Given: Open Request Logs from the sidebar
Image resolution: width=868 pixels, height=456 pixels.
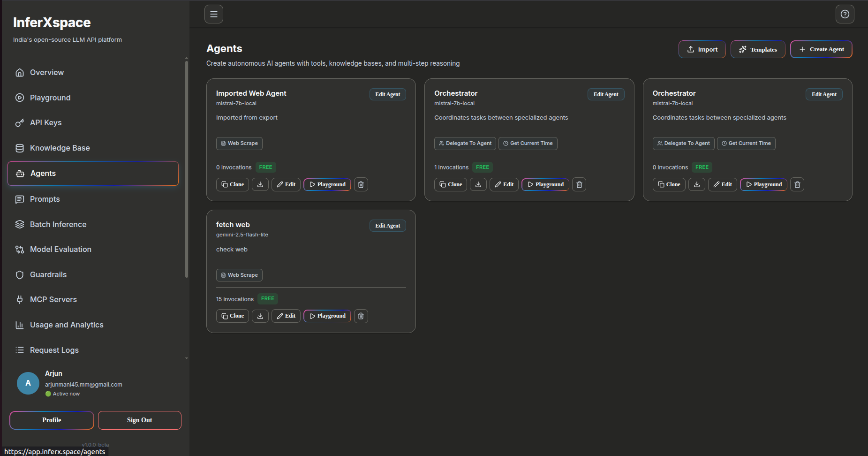Looking at the screenshot, I should point(53,350).
